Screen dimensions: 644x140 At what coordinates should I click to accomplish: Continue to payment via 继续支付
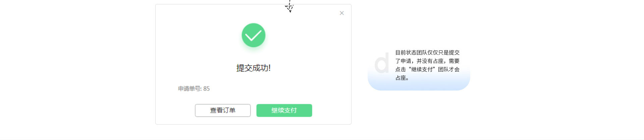click(284, 110)
